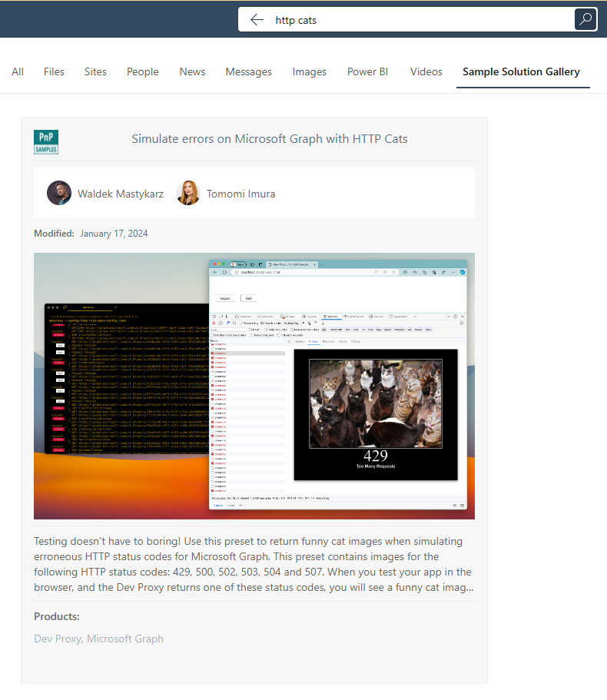
Task: Select the Messages tab
Action: tap(249, 72)
